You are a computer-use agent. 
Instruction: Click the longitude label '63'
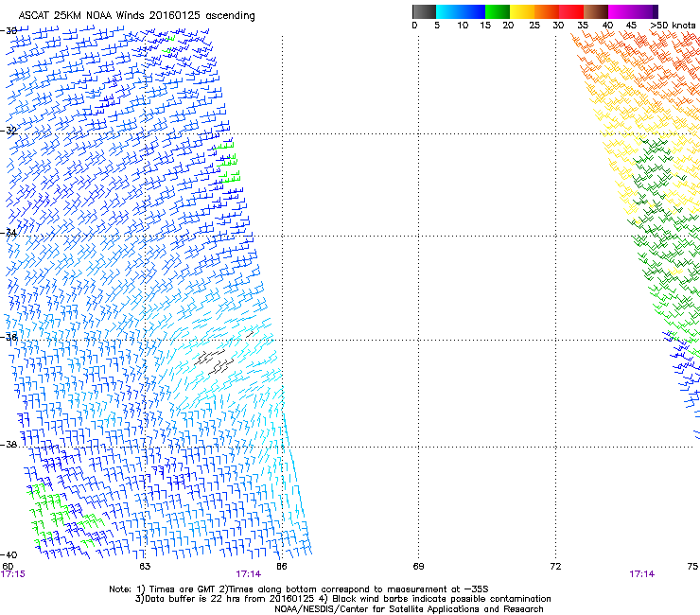(x=145, y=567)
